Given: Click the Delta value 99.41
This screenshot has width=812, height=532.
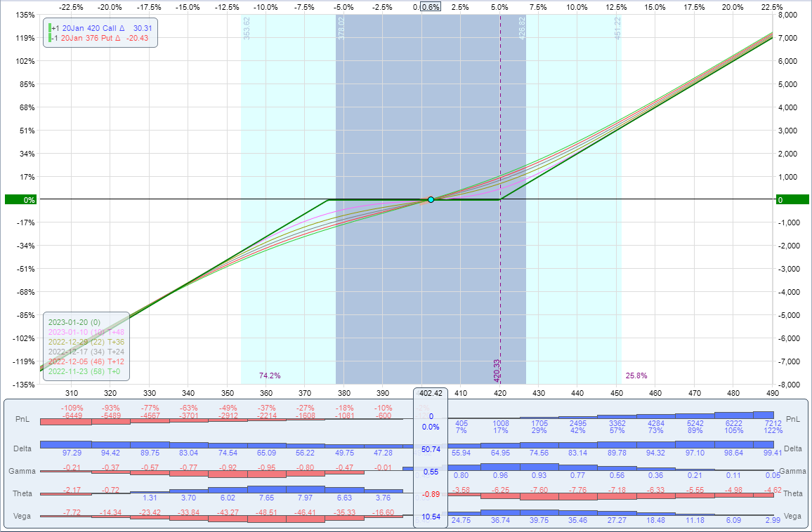Looking at the screenshot, I should (771, 453).
